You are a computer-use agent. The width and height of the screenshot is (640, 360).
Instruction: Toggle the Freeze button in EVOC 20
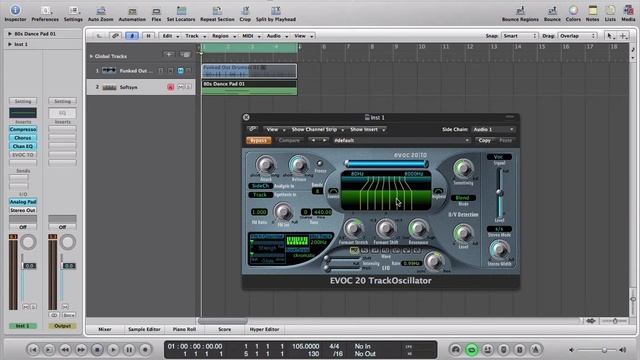click(320, 163)
